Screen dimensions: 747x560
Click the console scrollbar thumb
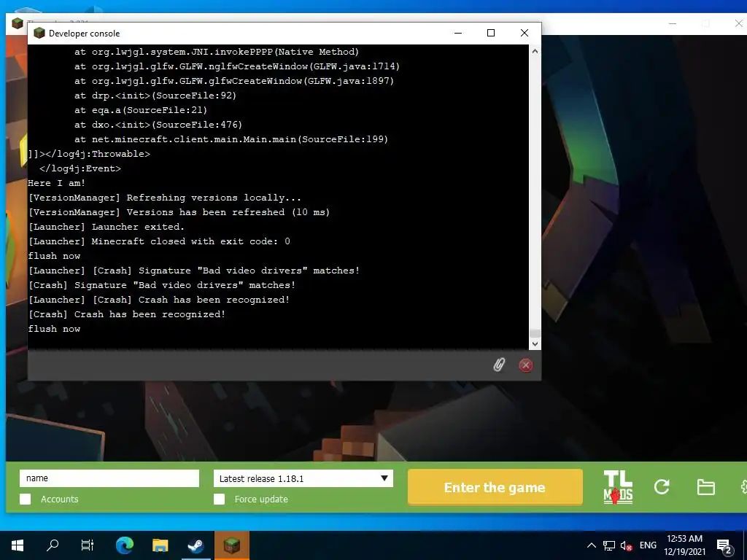[535, 333]
